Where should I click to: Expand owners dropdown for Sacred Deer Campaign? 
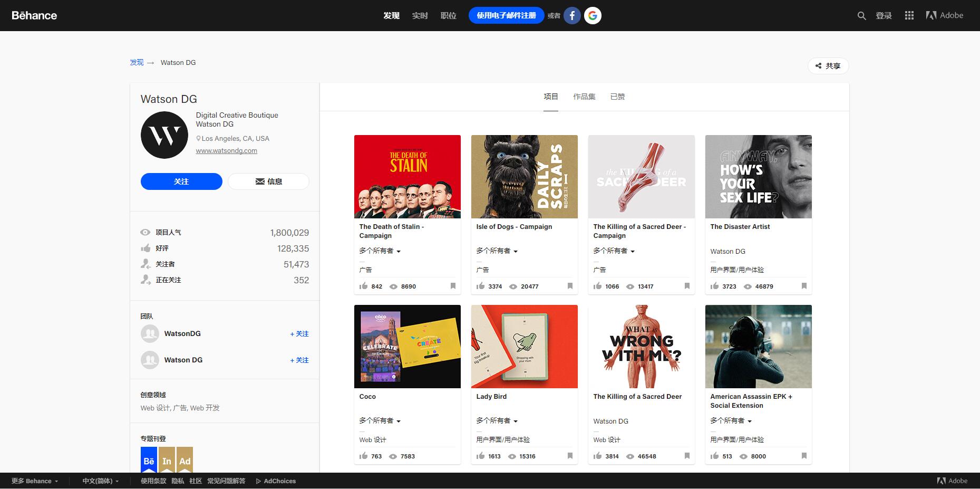614,251
